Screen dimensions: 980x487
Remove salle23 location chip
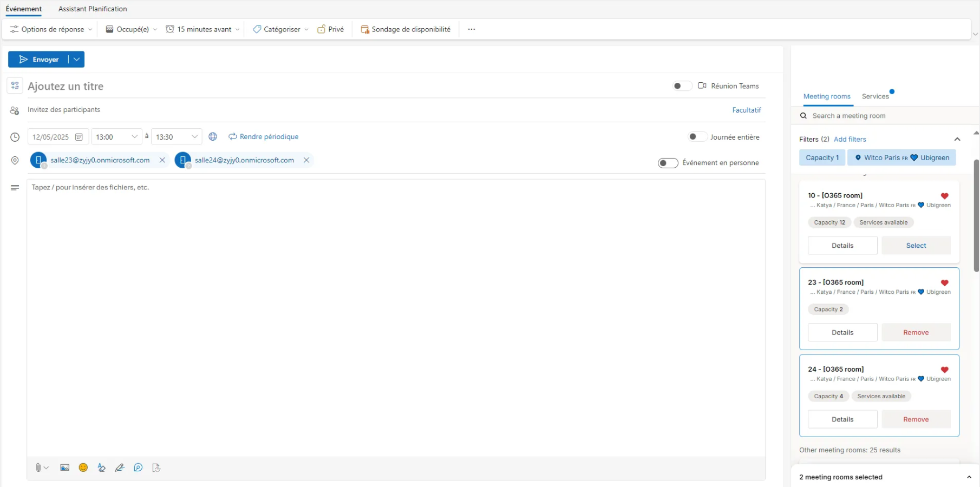tap(162, 160)
